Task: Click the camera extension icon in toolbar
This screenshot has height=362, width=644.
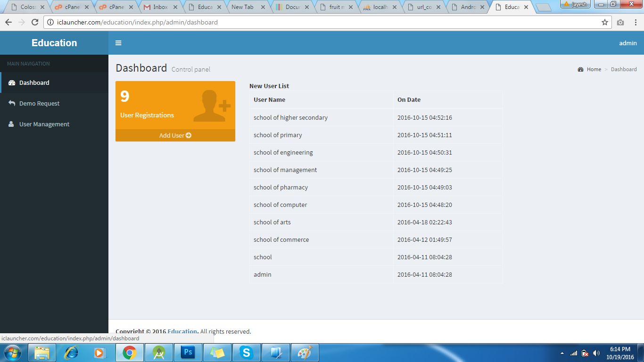Action: [x=620, y=22]
